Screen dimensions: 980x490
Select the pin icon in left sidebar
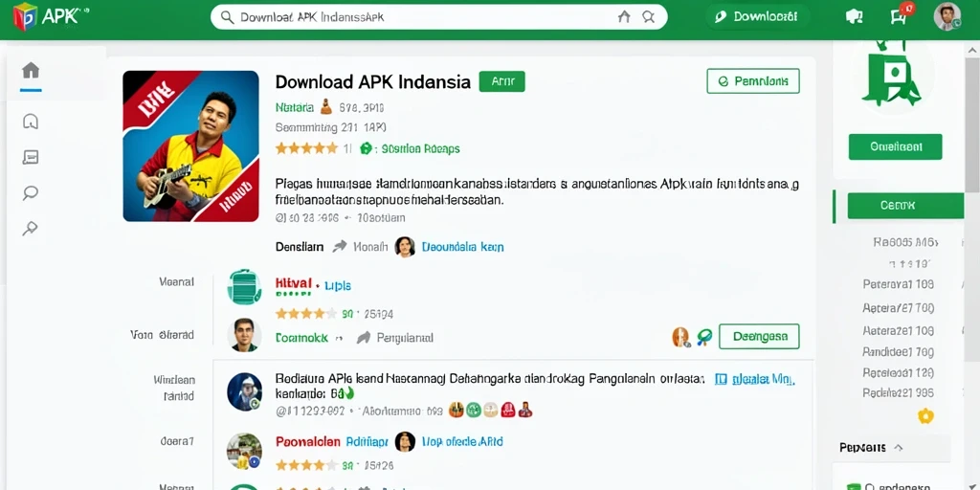pyautogui.click(x=30, y=228)
